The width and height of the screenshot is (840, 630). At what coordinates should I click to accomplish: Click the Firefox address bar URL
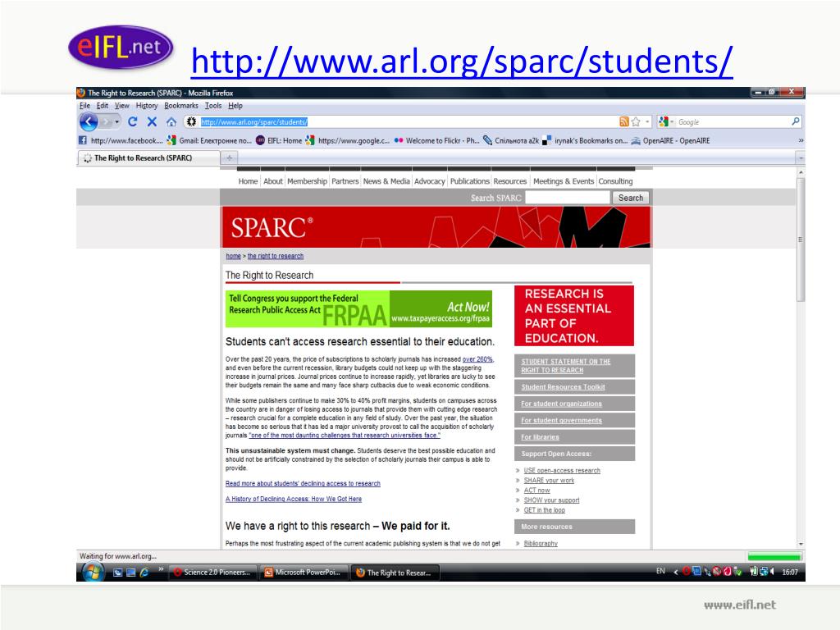[x=254, y=122]
